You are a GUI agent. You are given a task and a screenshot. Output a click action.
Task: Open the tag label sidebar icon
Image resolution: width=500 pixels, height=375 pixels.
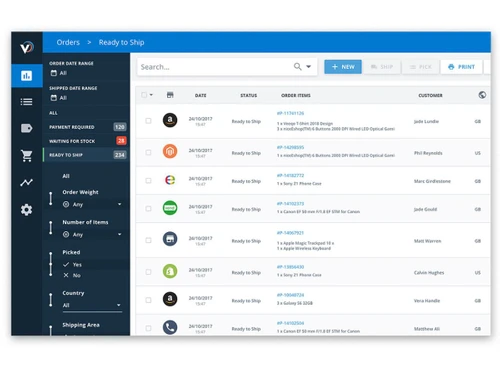(x=26, y=128)
